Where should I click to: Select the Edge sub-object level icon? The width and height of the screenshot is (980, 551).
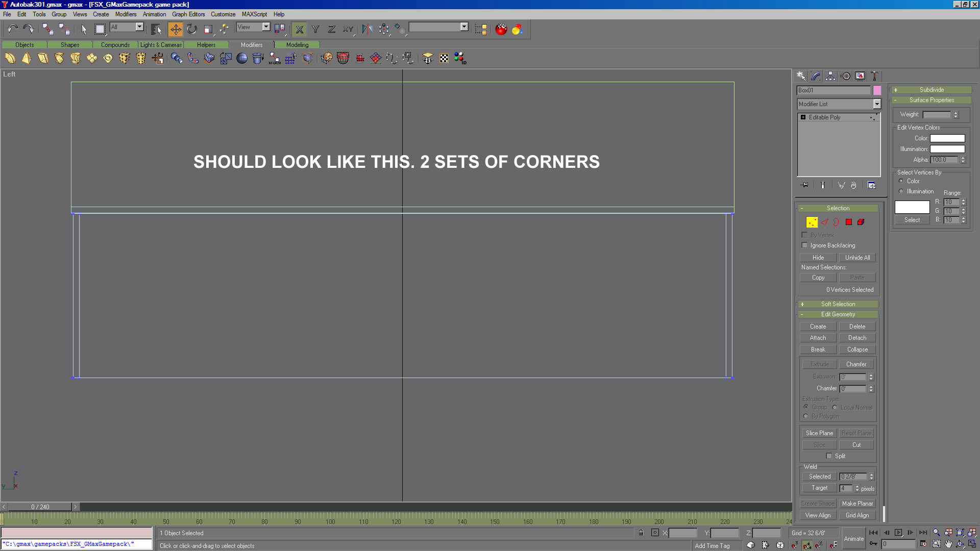tap(824, 222)
